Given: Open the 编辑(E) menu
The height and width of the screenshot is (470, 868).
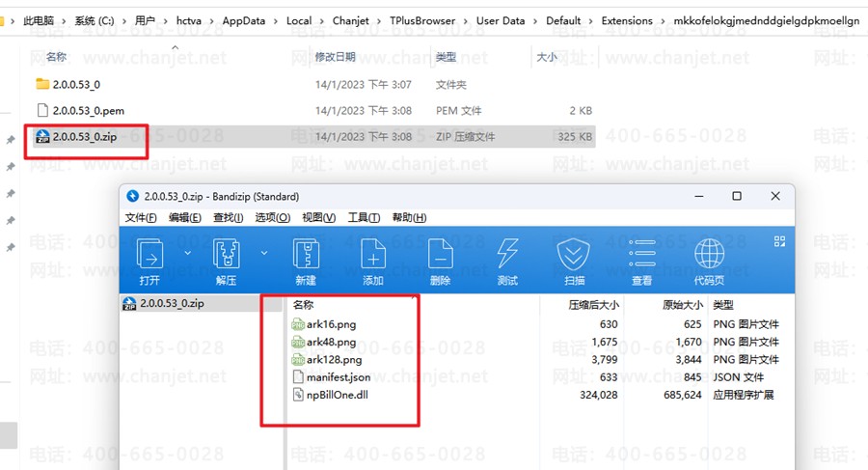Looking at the screenshot, I should coord(185,217).
